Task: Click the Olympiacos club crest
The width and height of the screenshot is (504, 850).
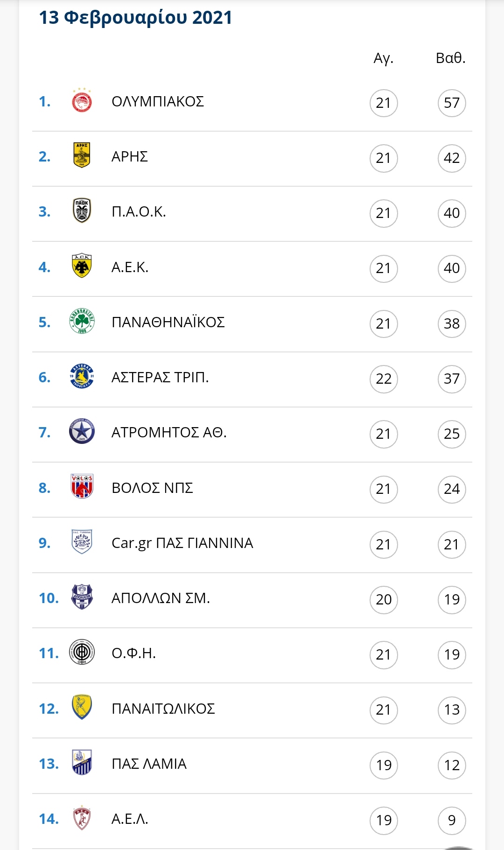Action: pos(82,100)
